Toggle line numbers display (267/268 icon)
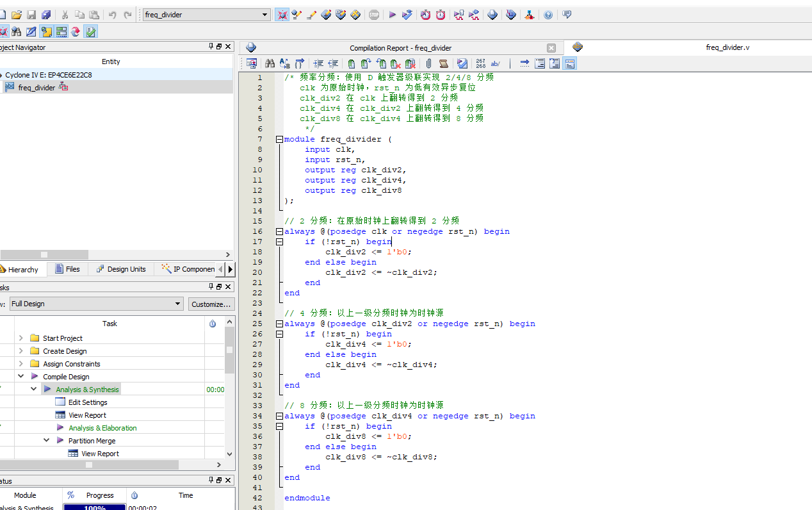This screenshot has height=510, width=812. pyautogui.click(x=481, y=63)
